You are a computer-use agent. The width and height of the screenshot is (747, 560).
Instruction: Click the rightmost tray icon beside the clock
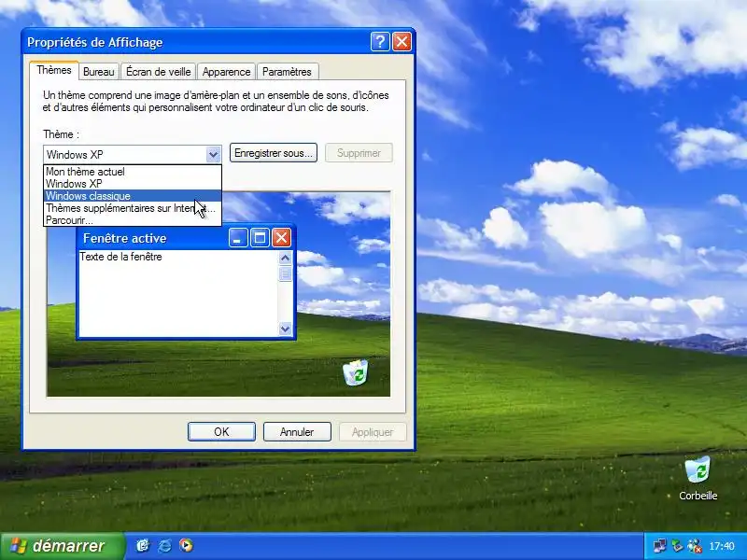[695, 546]
